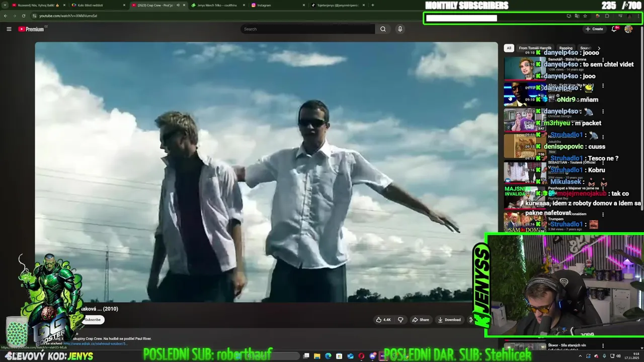
Task: Open File Explorer from the taskbar
Action: (317, 356)
